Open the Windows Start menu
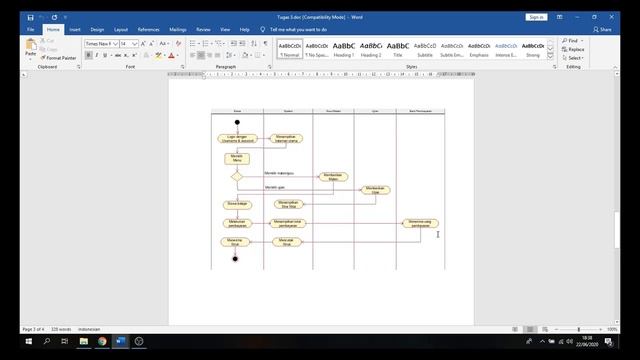The width and height of the screenshot is (640, 360). tap(29, 341)
